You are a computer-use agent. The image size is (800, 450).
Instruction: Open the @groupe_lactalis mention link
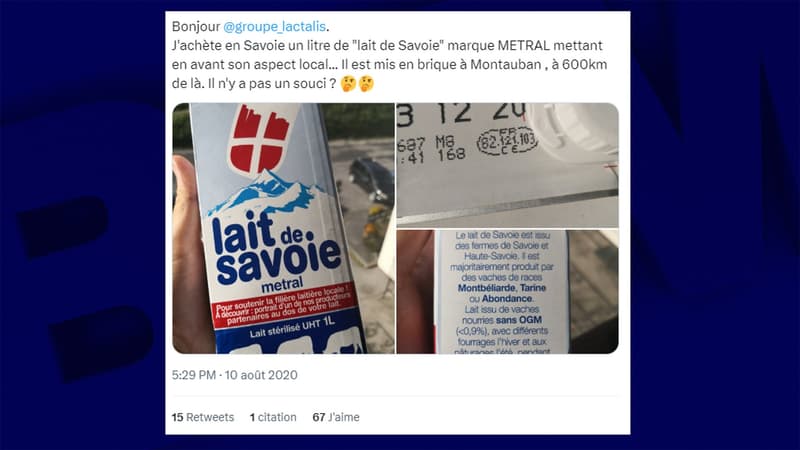pos(274,27)
